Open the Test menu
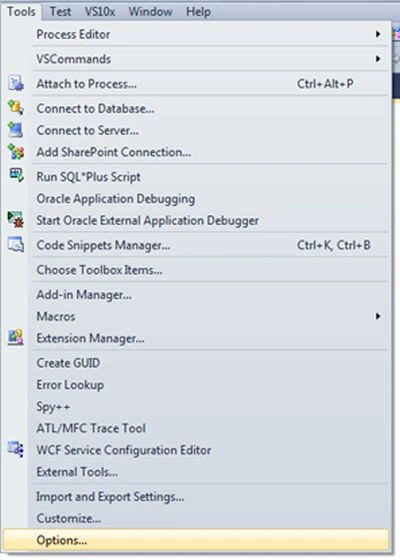This screenshot has width=400, height=560. [60, 11]
